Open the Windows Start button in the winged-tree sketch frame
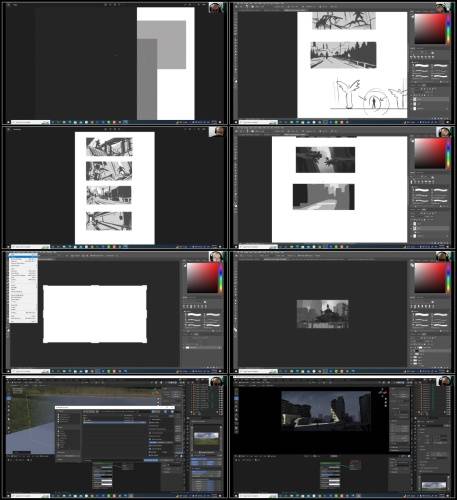 point(236,122)
